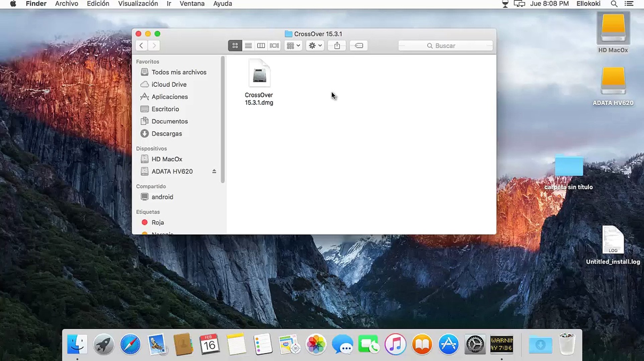Click the Edit Tags toolbar button
This screenshot has height=361, width=644.
point(359,45)
